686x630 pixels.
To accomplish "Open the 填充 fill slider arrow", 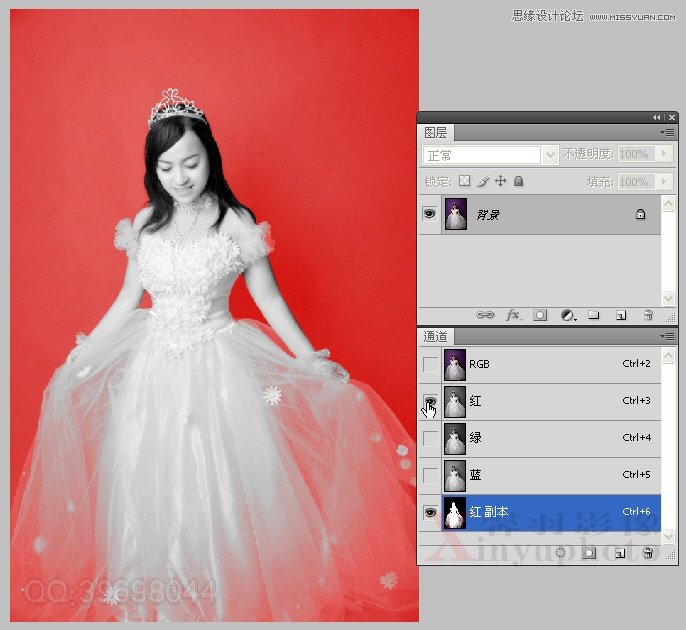I will tap(665, 181).
